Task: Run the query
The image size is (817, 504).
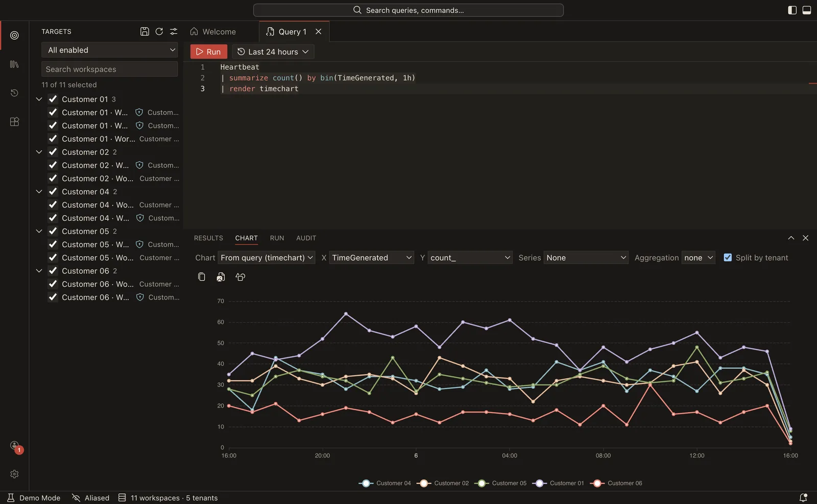Action: [208, 52]
